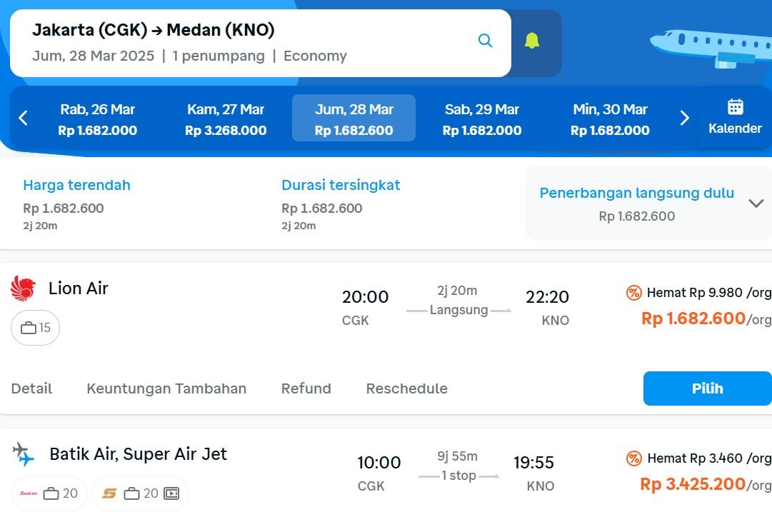772x532 pixels.
Task: Switch to the Kam, 27 Mar date
Action: click(x=226, y=119)
